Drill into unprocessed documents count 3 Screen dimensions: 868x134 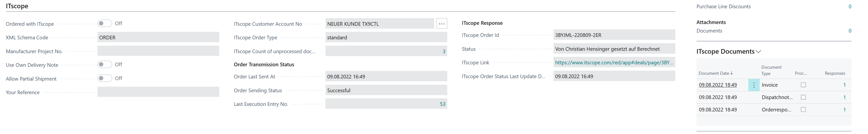coord(444,51)
